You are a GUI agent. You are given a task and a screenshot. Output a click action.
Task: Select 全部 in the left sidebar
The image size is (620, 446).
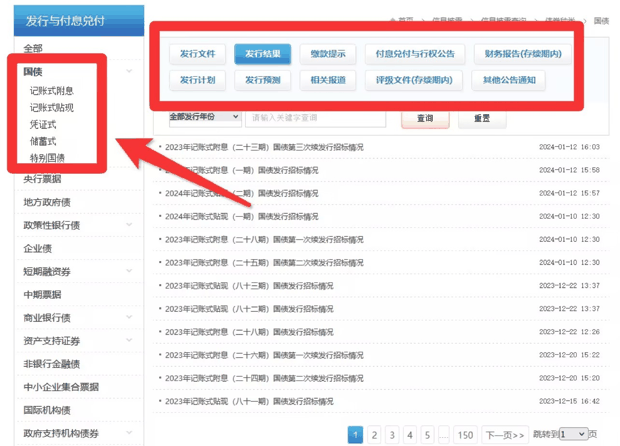pyautogui.click(x=33, y=49)
